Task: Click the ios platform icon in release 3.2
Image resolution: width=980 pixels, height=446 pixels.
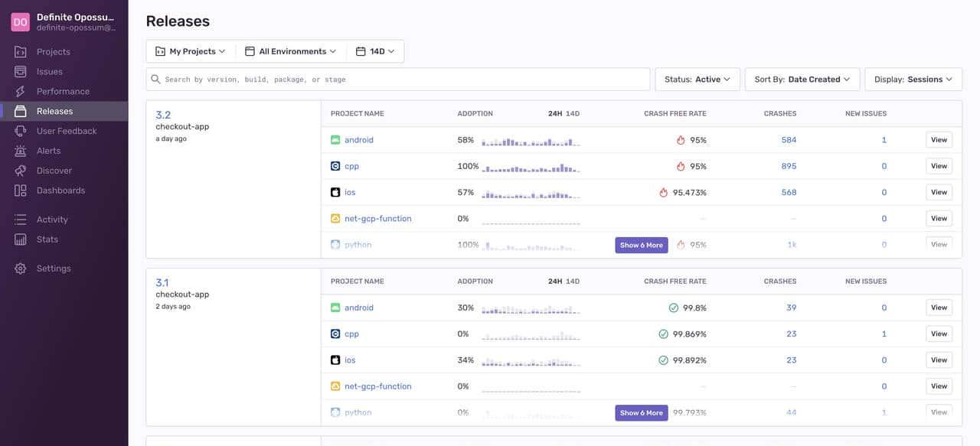Action: point(335,193)
